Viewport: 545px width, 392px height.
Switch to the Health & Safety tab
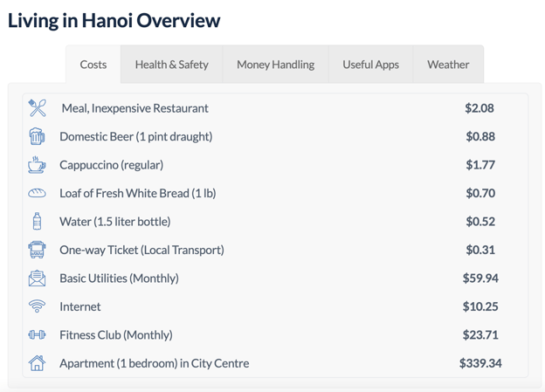tap(172, 65)
